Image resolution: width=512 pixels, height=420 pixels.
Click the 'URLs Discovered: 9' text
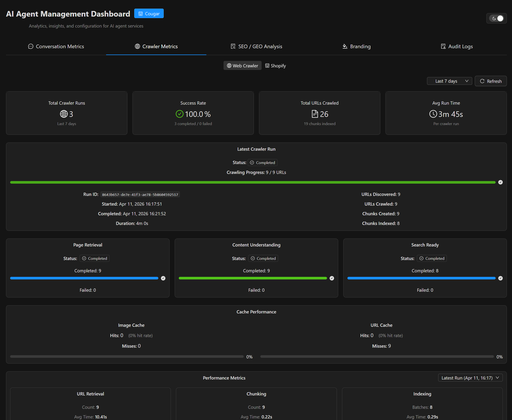click(381, 194)
